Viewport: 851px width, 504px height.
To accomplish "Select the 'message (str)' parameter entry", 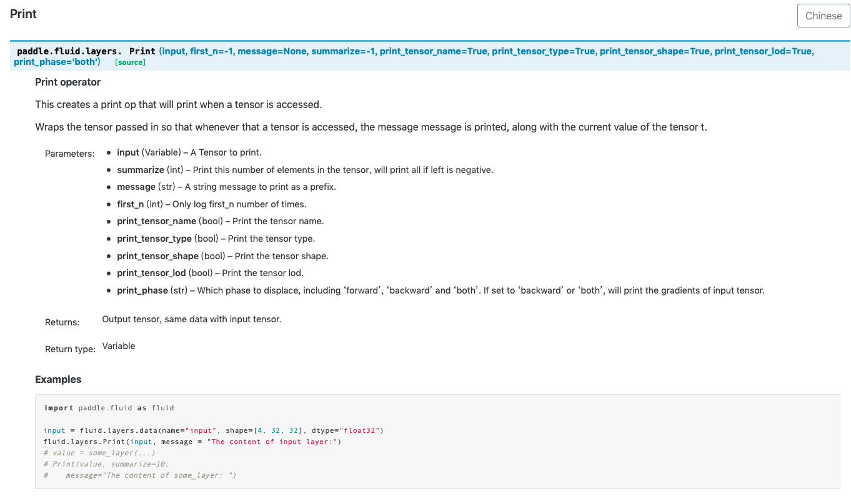I will tap(226, 187).
